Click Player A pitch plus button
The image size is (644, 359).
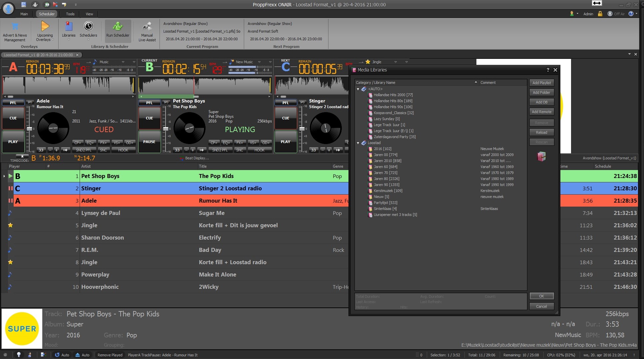click(x=57, y=150)
